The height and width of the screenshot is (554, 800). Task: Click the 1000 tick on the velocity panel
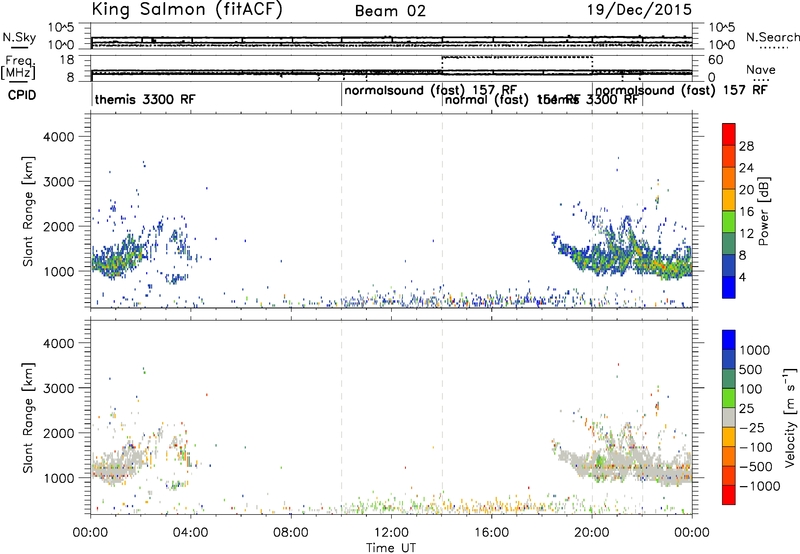pos(59,478)
